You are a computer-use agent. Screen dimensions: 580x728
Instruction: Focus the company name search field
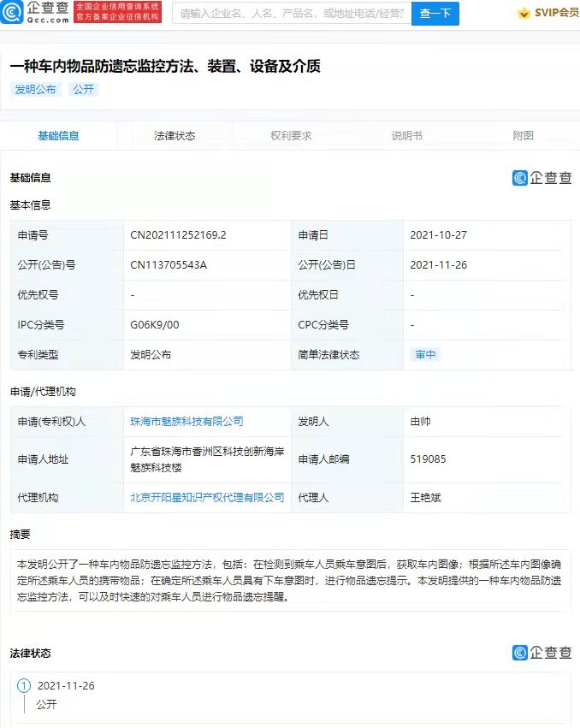(292, 14)
